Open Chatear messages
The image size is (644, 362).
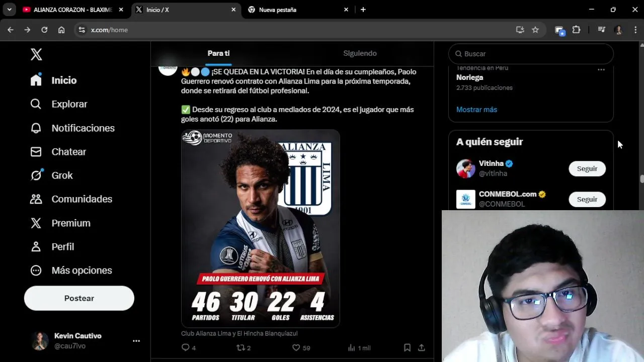[58, 152]
